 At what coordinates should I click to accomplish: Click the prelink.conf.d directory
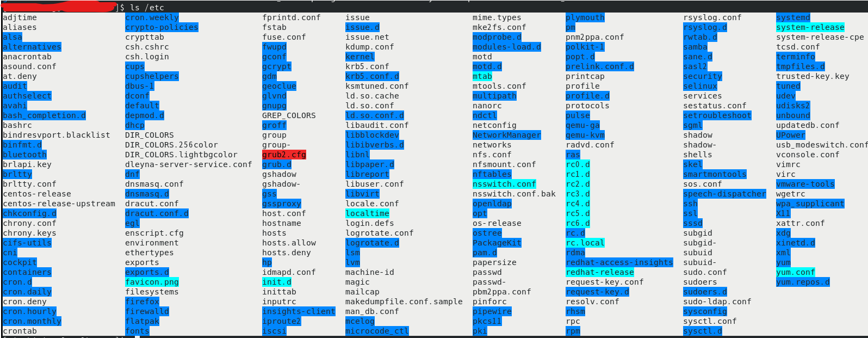click(600, 66)
